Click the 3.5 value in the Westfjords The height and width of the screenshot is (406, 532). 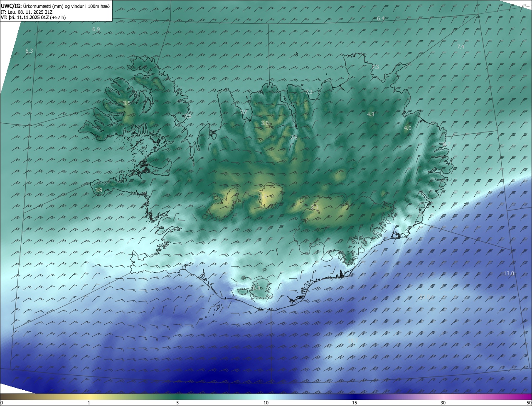tap(127, 103)
